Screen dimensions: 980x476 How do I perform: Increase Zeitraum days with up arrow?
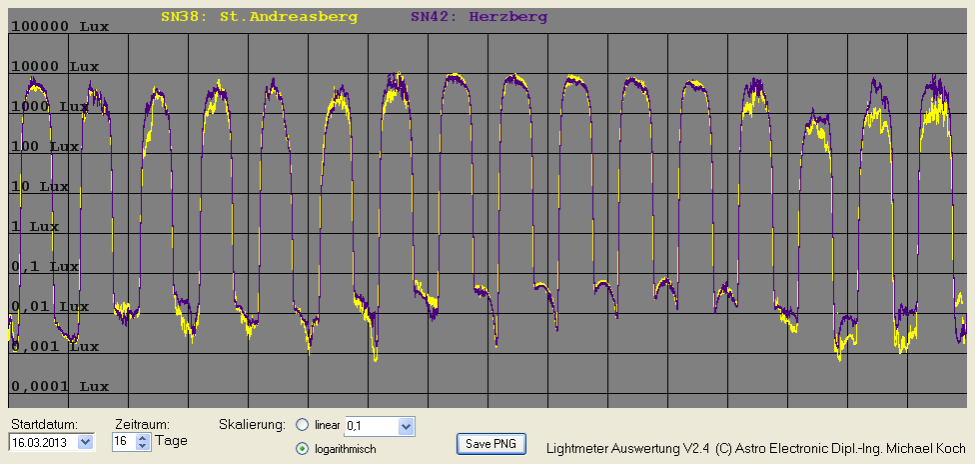(143, 438)
